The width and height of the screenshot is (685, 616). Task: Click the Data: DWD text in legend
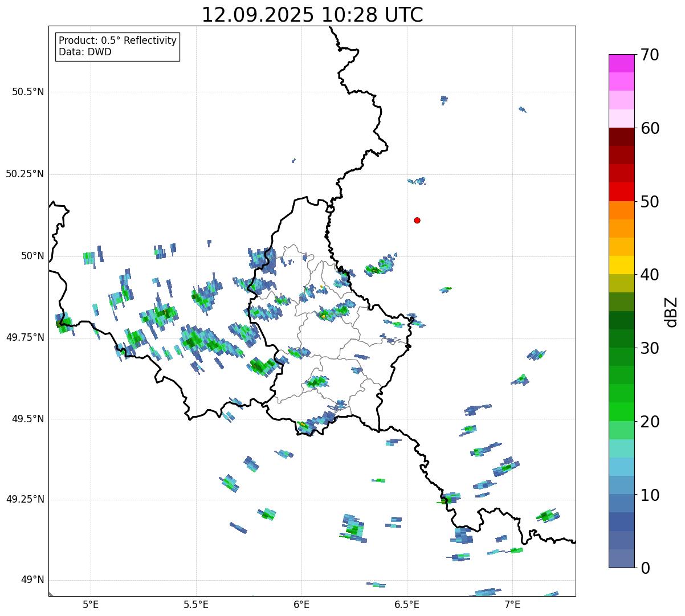tap(85, 52)
